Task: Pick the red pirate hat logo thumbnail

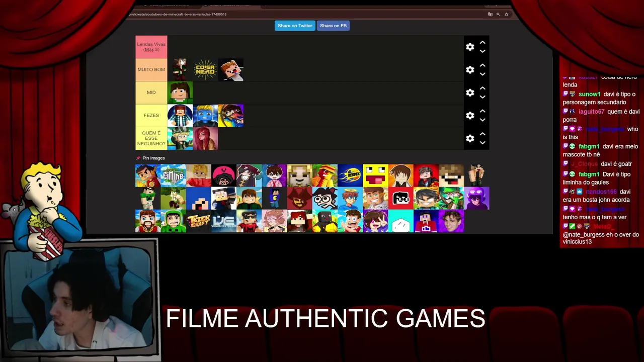Action: pos(300,198)
